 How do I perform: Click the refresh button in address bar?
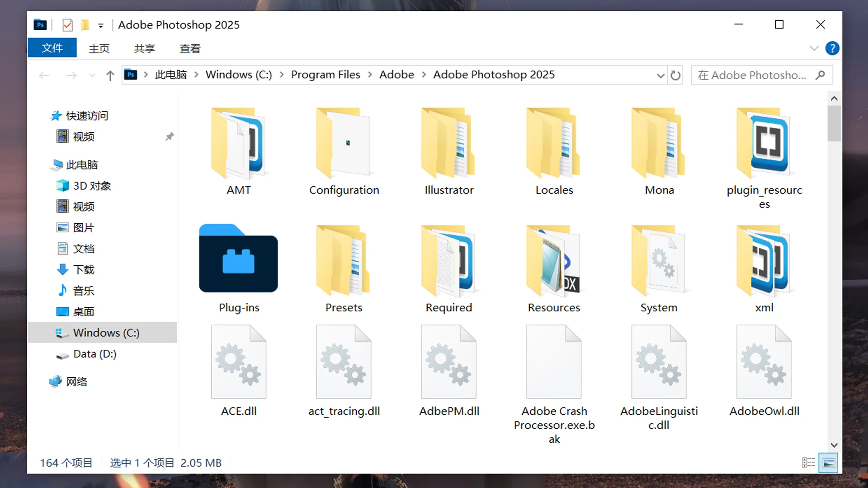coord(675,75)
